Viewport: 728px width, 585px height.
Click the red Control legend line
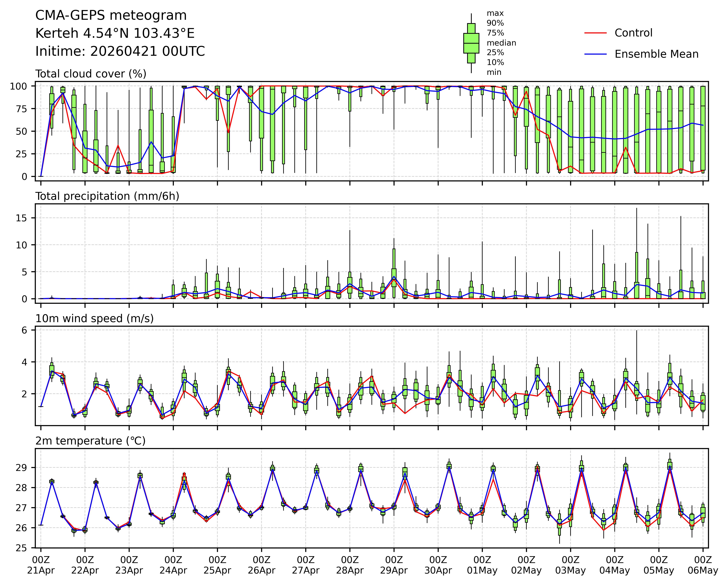[x=595, y=33]
